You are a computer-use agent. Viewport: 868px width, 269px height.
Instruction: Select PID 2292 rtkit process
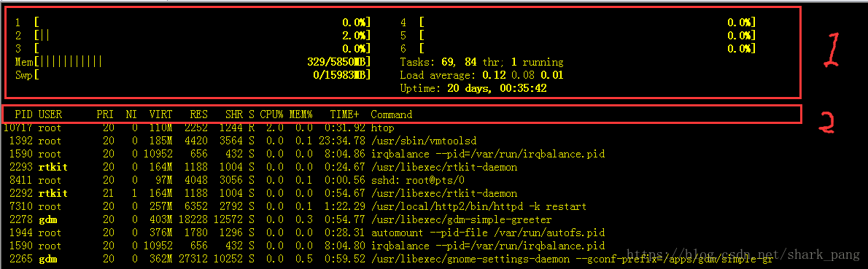263,193
